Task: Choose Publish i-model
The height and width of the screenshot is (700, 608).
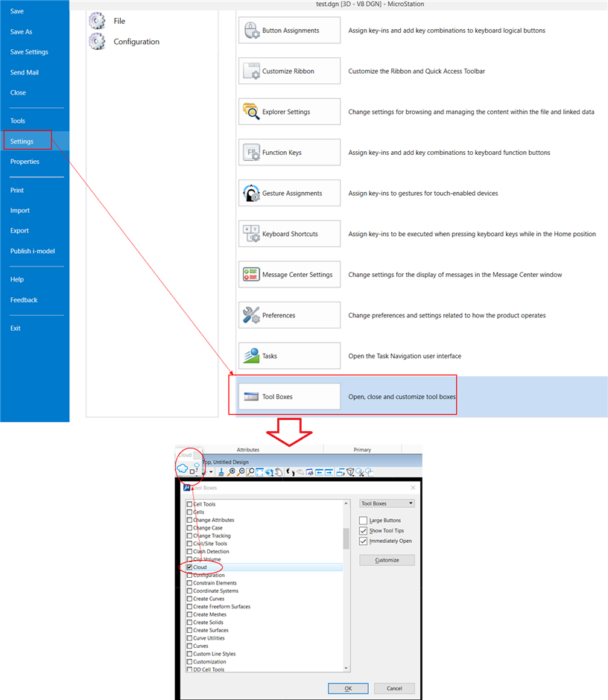Action: [x=34, y=251]
